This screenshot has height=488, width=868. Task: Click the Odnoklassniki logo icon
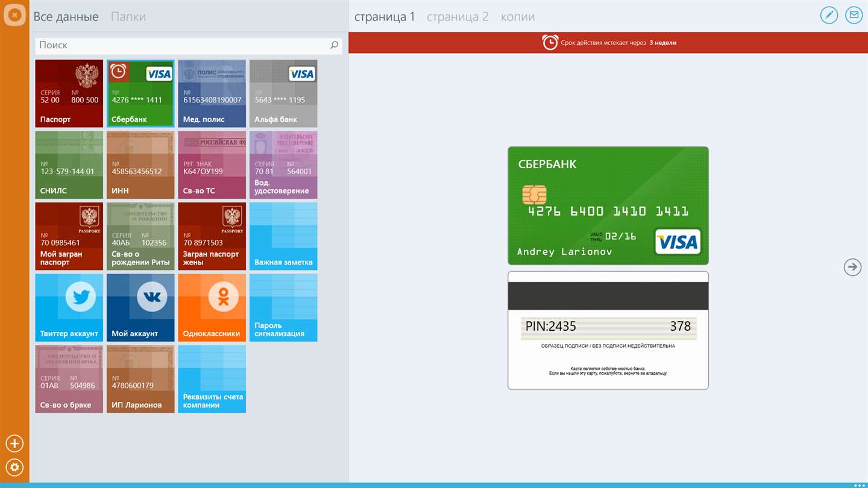[223, 296]
